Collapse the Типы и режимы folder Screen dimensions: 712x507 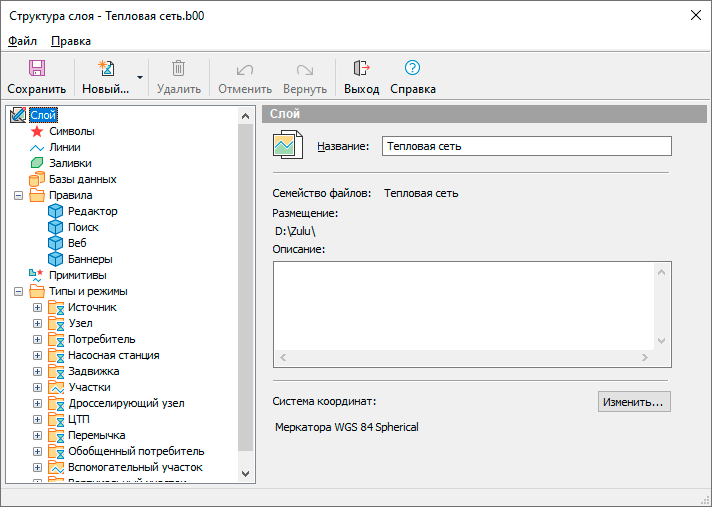[x=19, y=291]
